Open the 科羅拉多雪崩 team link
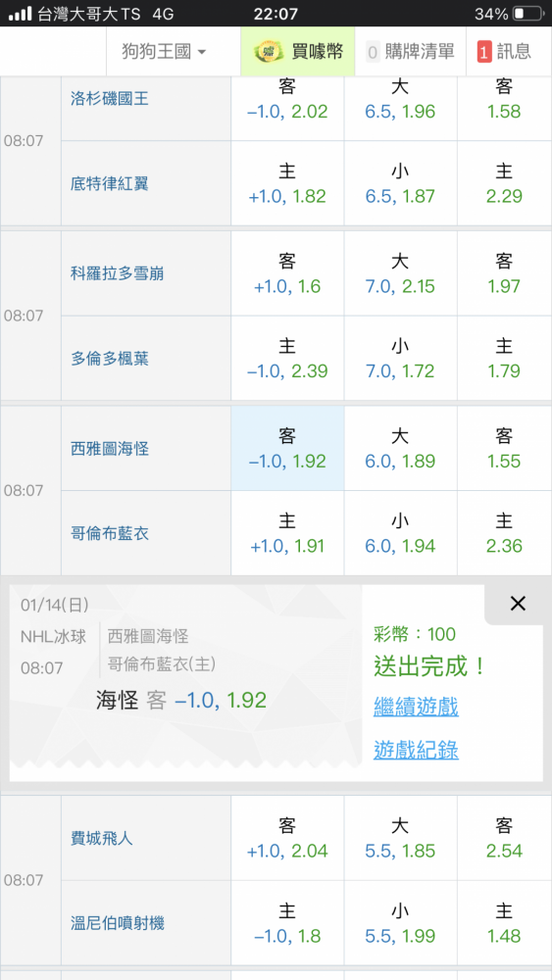The width and height of the screenshot is (552, 980). coord(118,273)
